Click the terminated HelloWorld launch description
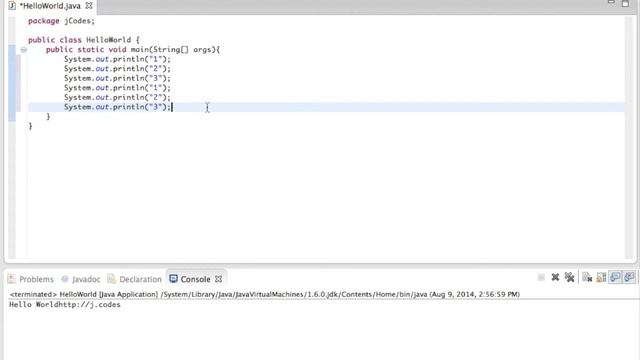Screen dimensions: 640x360 click(264, 294)
